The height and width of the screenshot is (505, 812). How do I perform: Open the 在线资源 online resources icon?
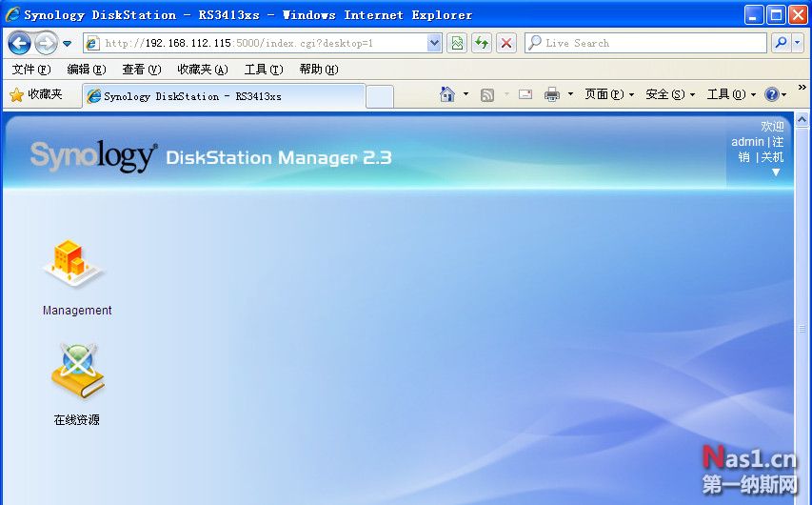pyautogui.click(x=77, y=384)
